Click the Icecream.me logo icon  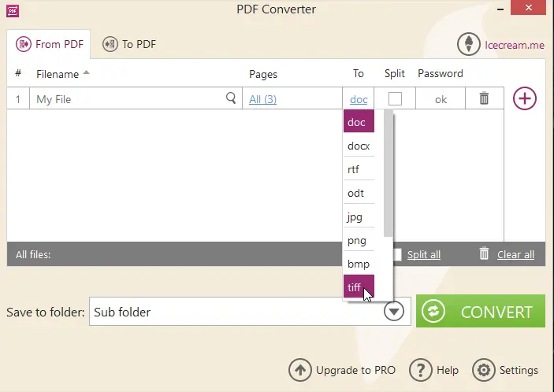point(470,44)
